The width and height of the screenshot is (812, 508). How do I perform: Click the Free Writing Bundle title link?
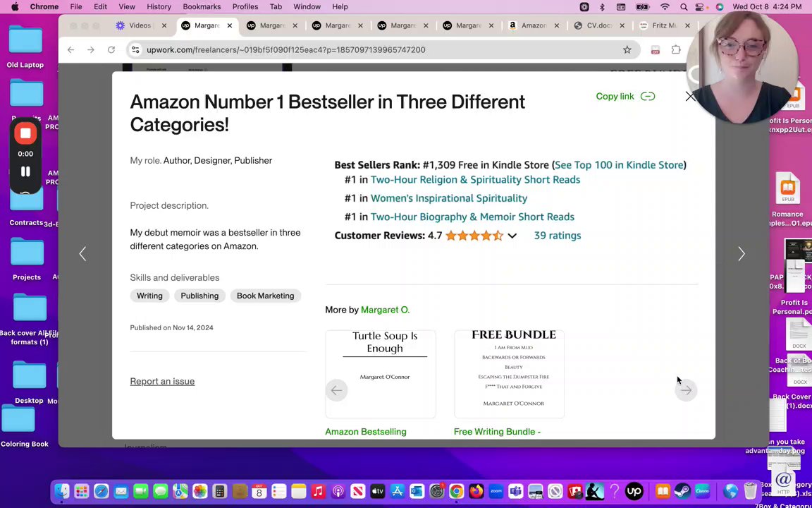pos(497,432)
